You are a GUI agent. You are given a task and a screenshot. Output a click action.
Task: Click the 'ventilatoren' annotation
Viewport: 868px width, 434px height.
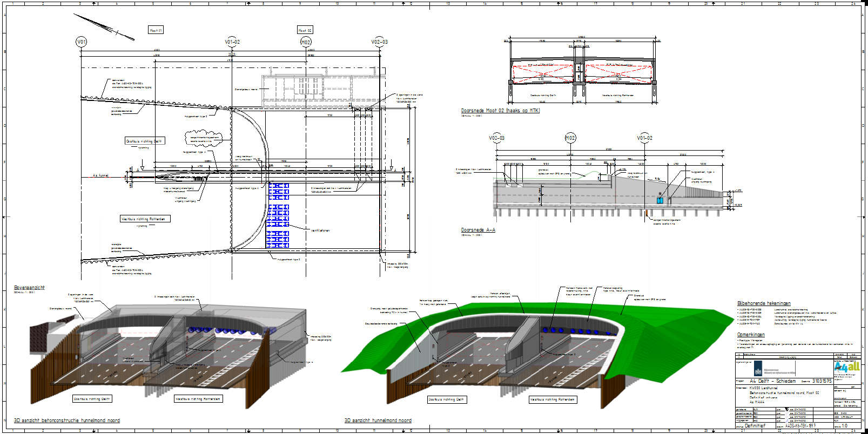click(x=320, y=230)
